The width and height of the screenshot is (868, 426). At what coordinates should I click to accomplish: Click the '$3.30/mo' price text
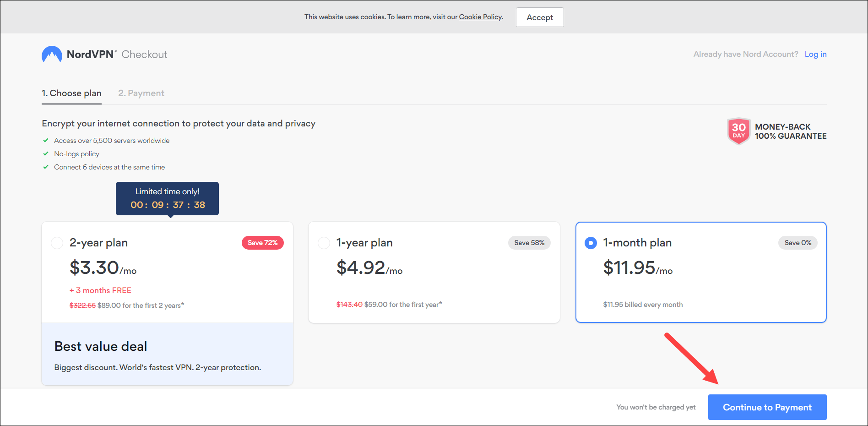pyautogui.click(x=103, y=268)
